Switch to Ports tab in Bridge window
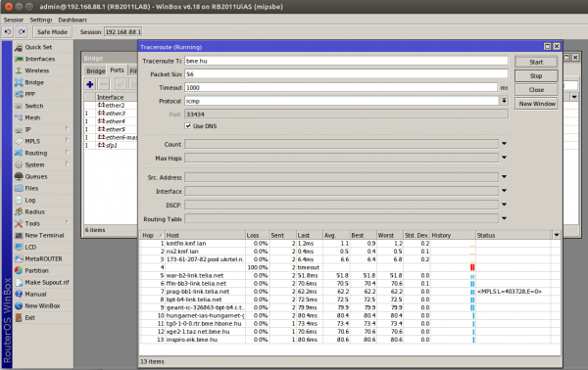The image size is (588, 370). [x=117, y=70]
